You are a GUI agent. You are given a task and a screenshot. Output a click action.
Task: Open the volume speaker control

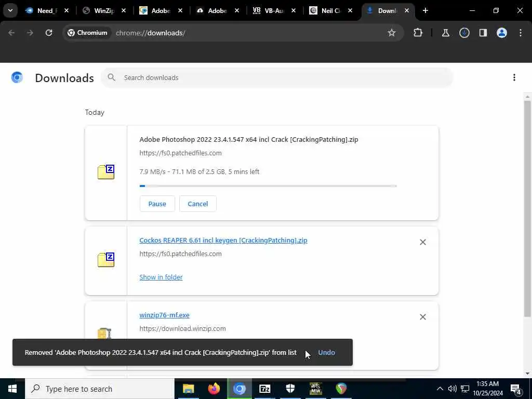click(x=453, y=389)
